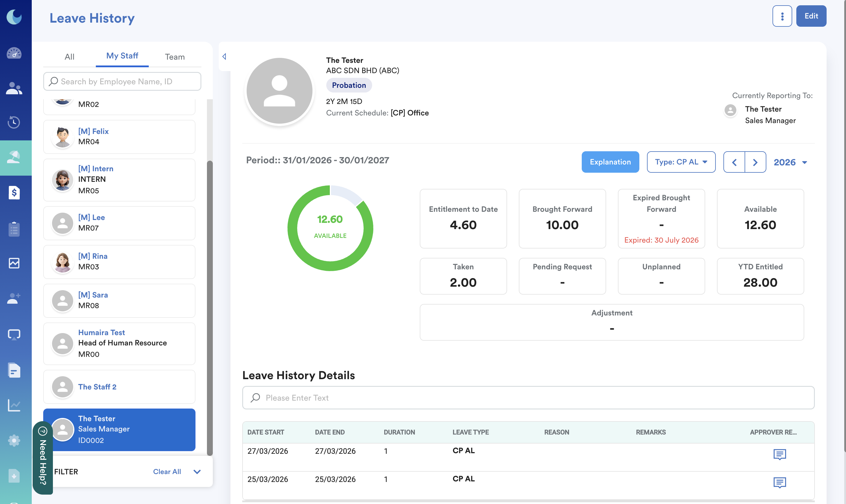Open approver remarks icon for 25/03/2026 leave
846x504 pixels.
pyautogui.click(x=779, y=482)
